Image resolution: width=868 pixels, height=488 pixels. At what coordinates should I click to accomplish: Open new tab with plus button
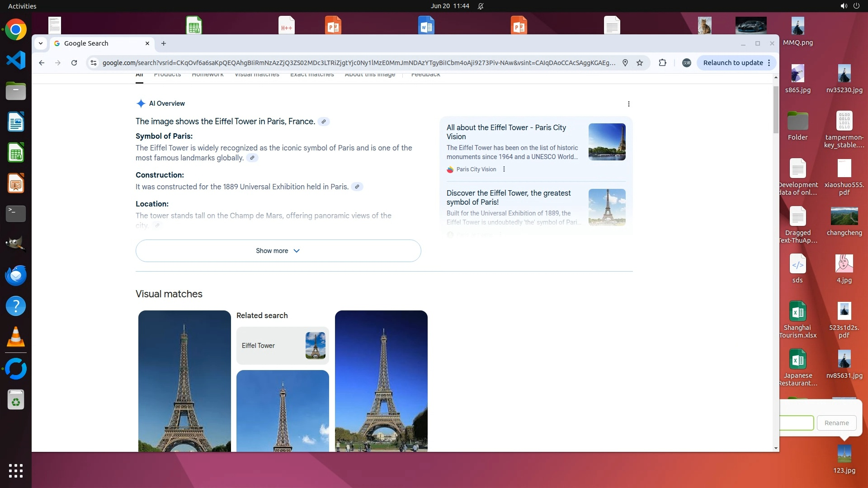tap(164, 43)
